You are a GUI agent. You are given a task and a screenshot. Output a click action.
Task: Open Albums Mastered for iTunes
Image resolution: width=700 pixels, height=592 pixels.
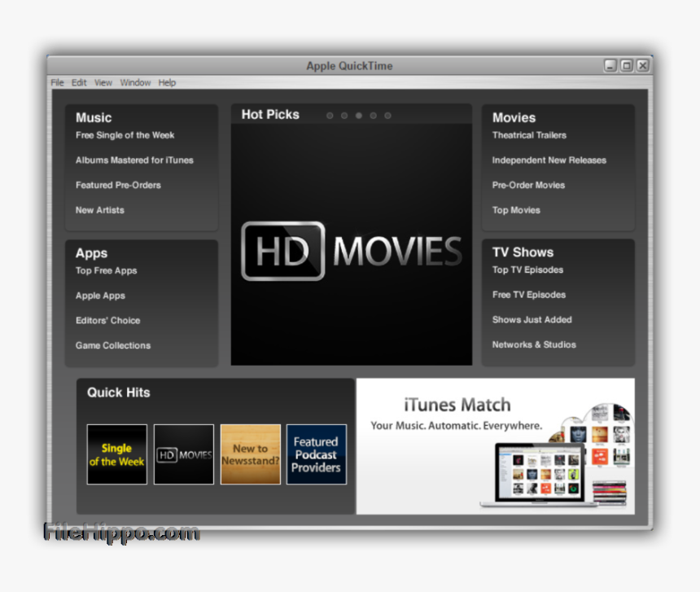pos(134,160)
